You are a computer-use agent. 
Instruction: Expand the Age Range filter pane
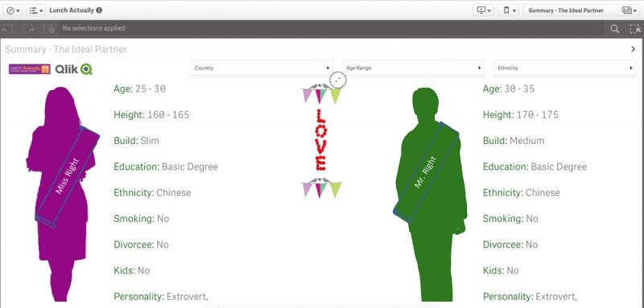click(x=414, y=68)
